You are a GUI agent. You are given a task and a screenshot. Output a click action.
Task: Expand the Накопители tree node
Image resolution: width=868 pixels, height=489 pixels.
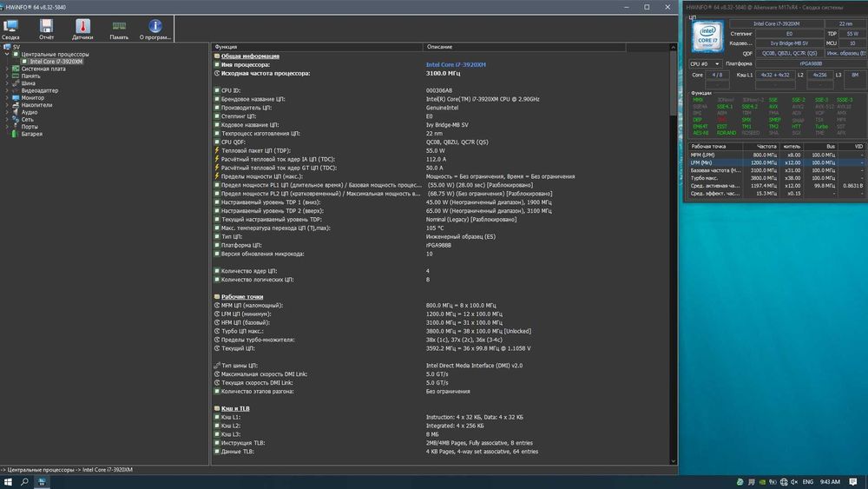[x=7, y=105]
